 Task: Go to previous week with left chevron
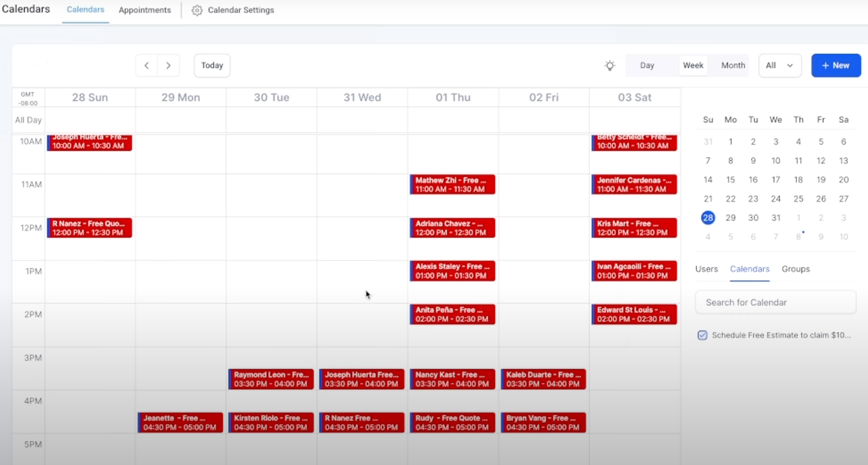(146, 65)
